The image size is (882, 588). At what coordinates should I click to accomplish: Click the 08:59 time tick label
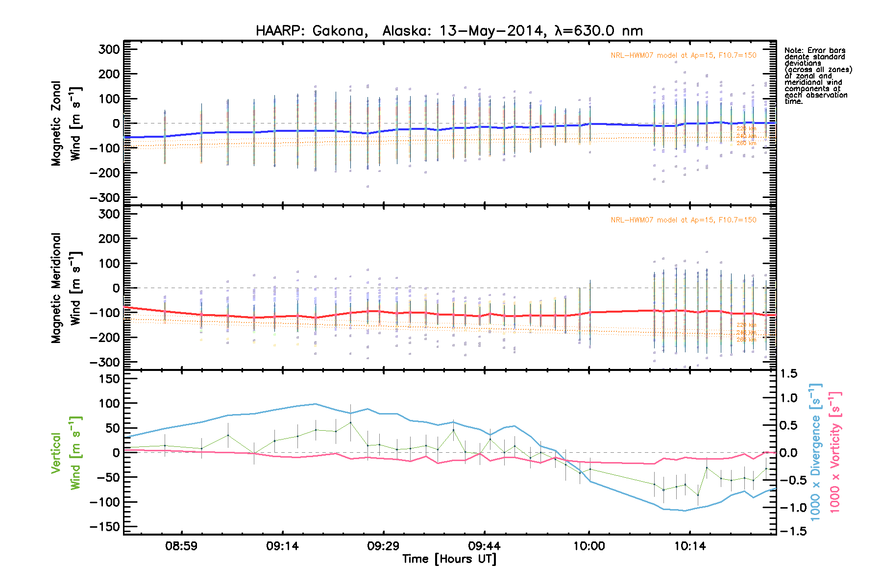pos(181,546)
